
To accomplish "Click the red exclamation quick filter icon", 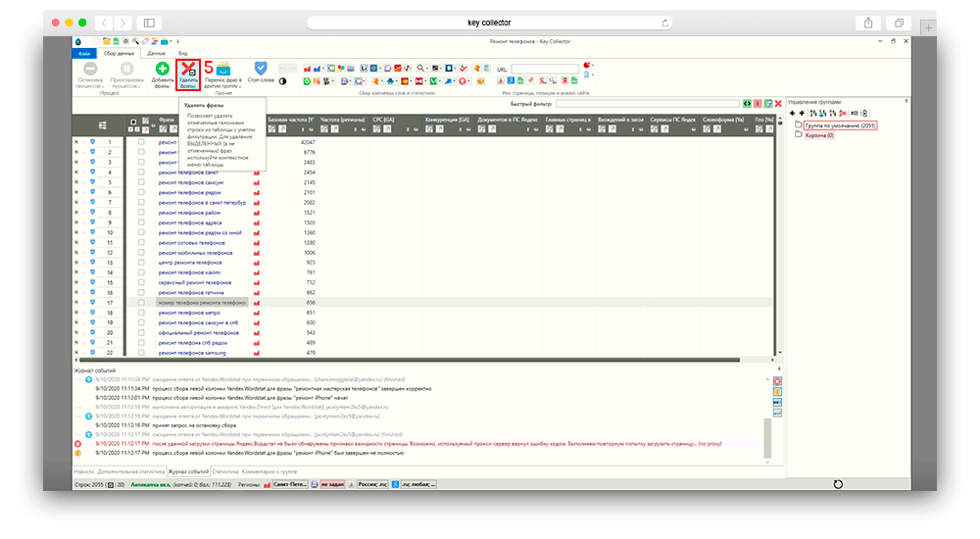I will [x=758, y=104].
